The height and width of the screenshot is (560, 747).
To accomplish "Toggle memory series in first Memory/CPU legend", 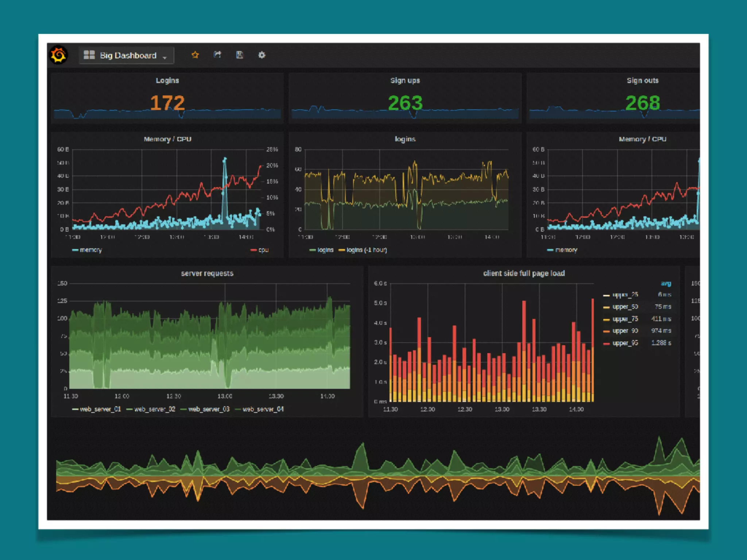I will [x=90, y=250].
